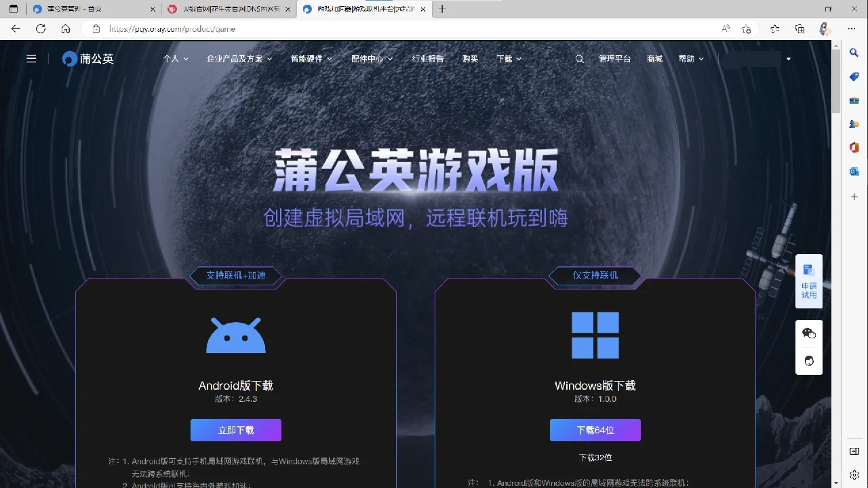The image size is (868, 488).
Task: Click the 立即下载 button for Android
Action: tap(235, 429)
